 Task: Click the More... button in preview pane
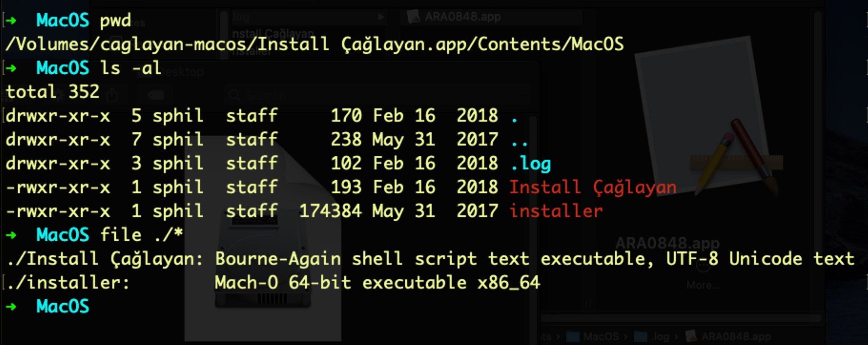click(x=703, y=285)
